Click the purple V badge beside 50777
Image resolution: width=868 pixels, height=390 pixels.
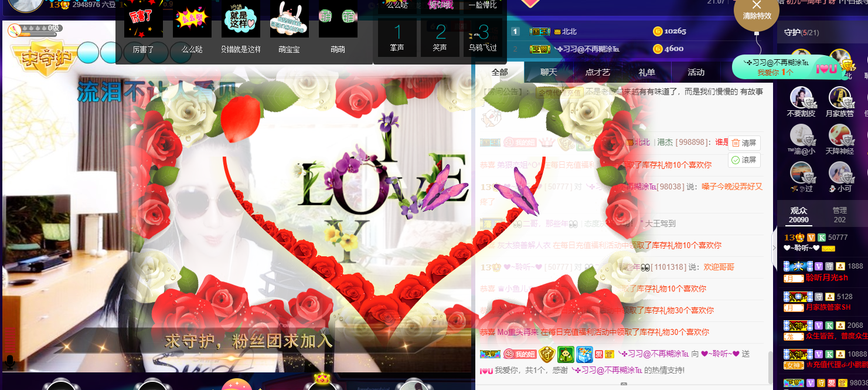811,238
